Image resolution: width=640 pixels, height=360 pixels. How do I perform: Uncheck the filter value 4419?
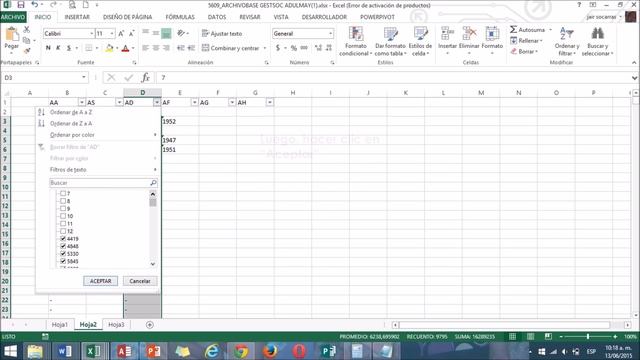[63, 239]
